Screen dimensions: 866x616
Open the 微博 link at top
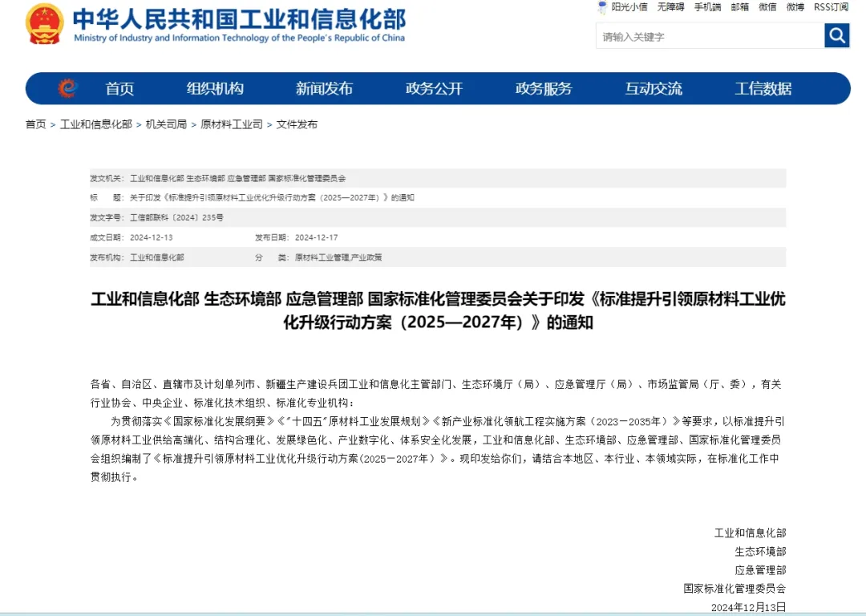click(795, 7)
